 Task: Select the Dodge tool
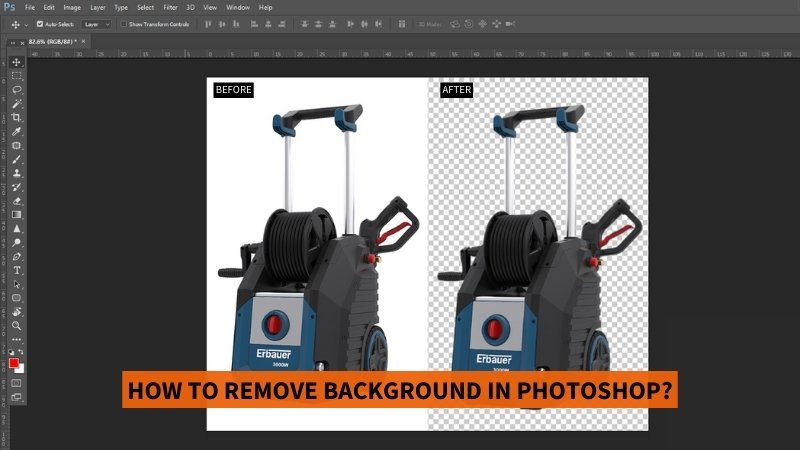point(16,243)
